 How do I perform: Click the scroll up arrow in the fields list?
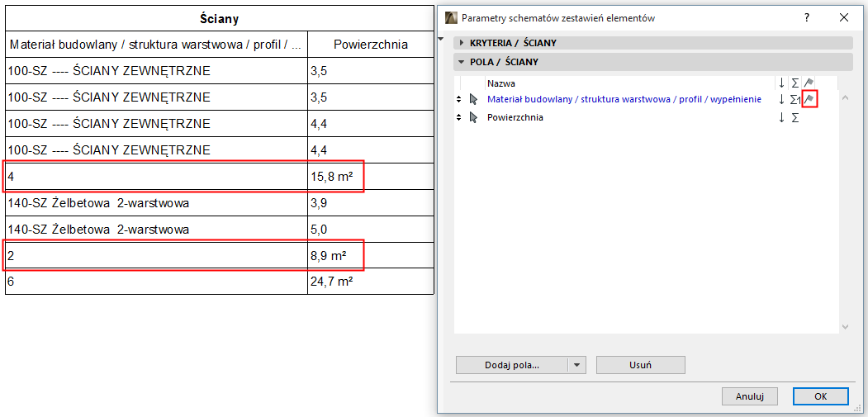coord(845,98)
